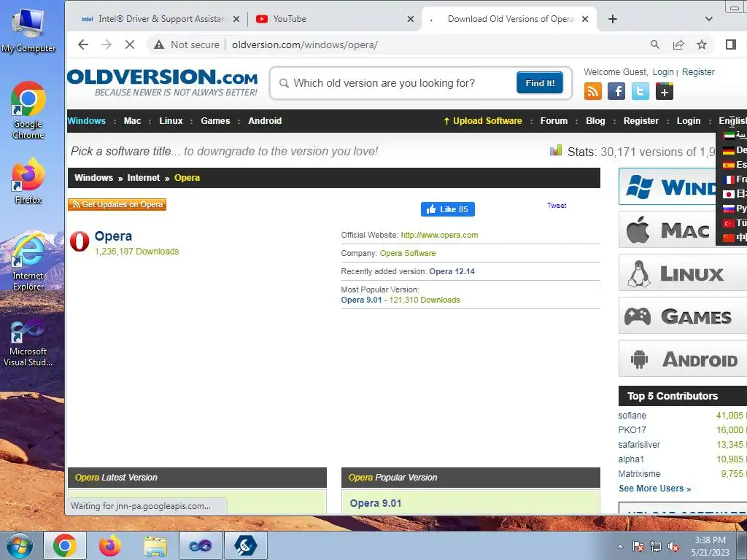Stop page loading with X button
Viewport: 747px width, 560px height.
pos(130,44)
